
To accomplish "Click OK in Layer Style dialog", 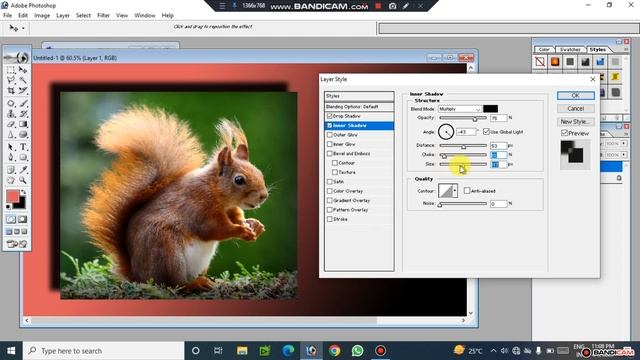I will [x=576, y=96].
